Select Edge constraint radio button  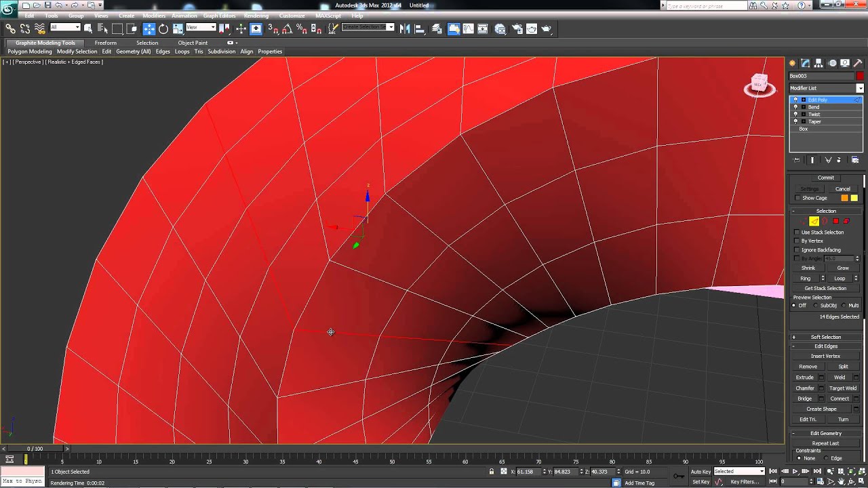pyautogui.click(x=826, y=458)
